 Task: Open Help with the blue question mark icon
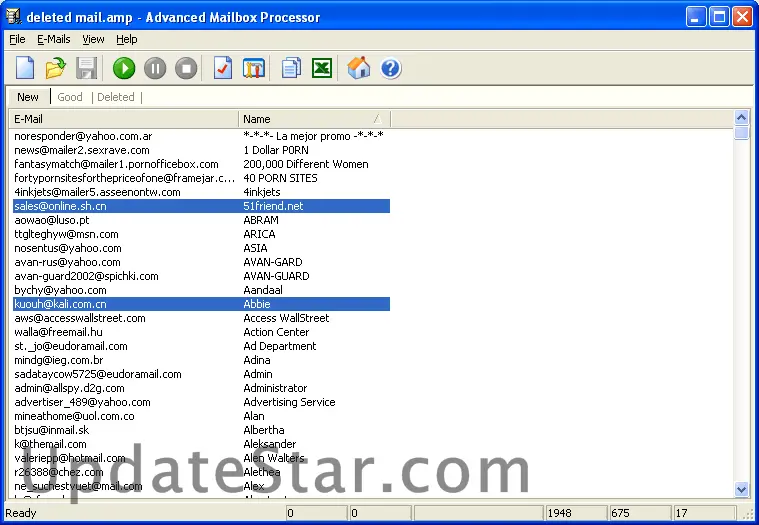pyautogui.click(x=391, y=68)
